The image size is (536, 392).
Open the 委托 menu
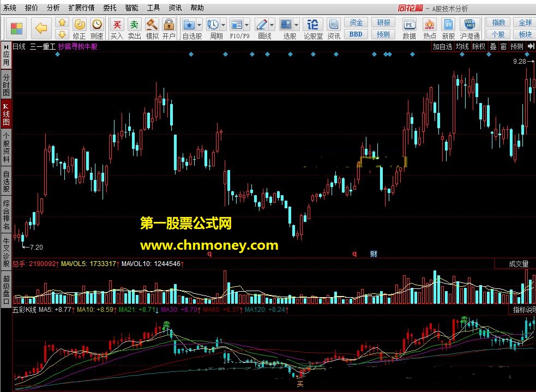(110, 8)
